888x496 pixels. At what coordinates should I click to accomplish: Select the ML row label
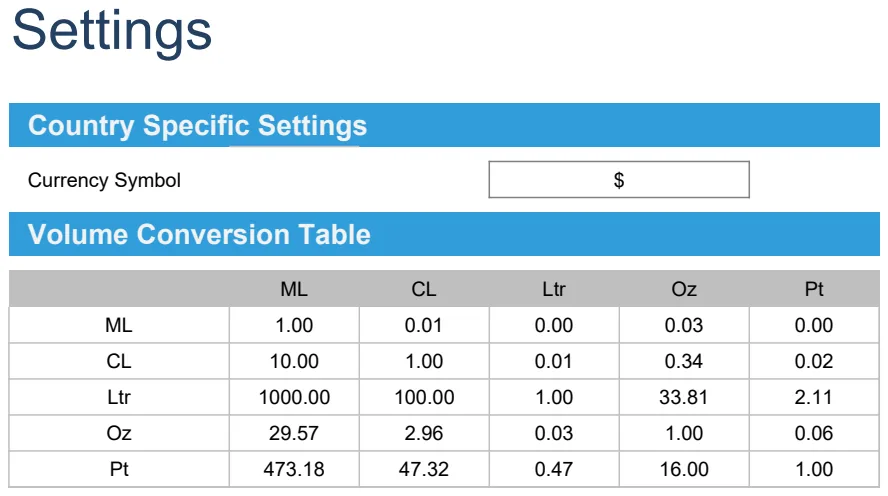[x=119, y=325]
